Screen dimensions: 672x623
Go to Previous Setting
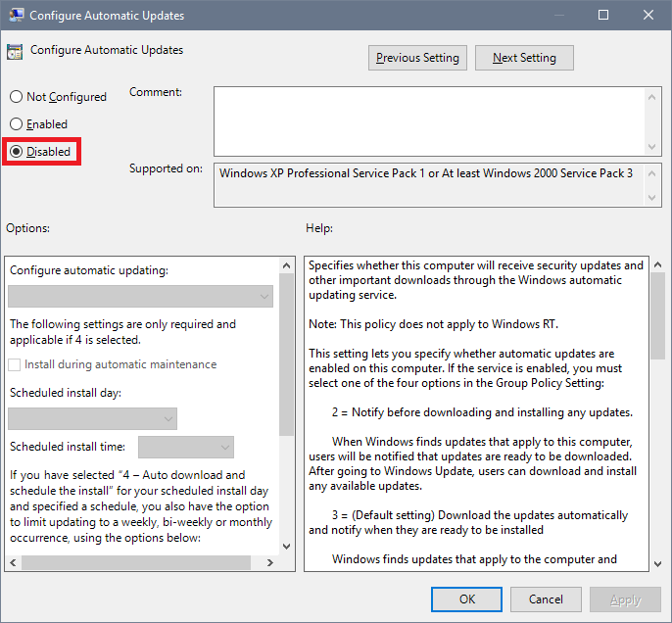[x=417, y=58]
